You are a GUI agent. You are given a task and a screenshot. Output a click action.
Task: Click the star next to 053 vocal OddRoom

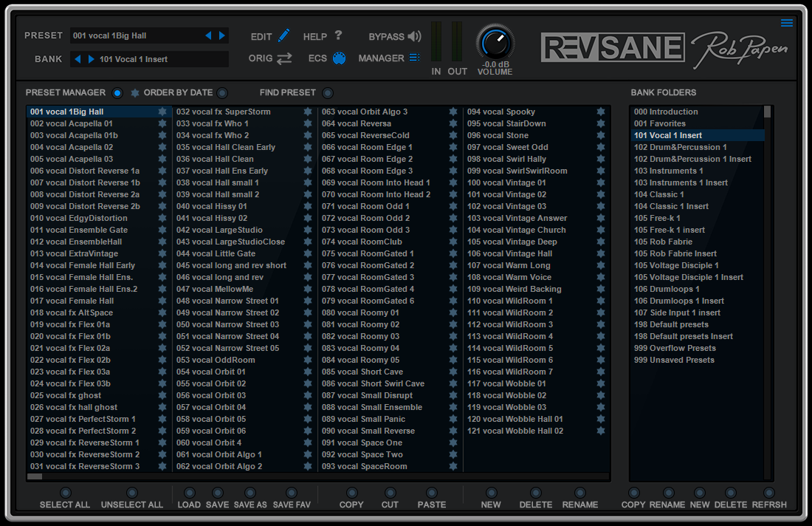pos(308,360)
